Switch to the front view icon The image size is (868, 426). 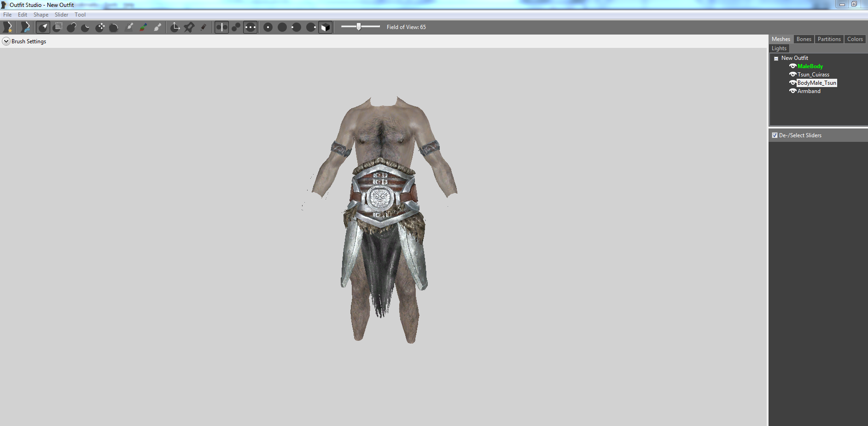click(x=268, y=27)
